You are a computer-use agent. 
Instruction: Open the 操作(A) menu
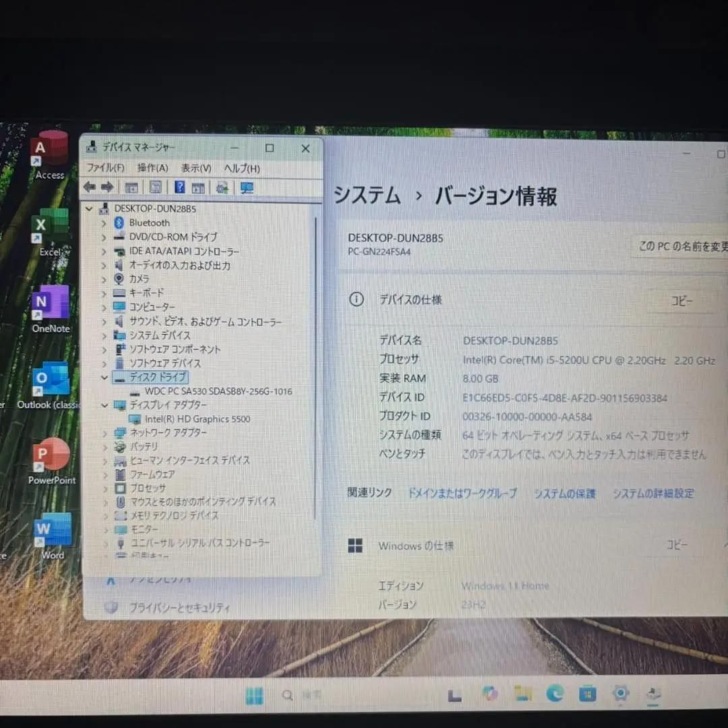pyautogui.click(x=153, y=168)
